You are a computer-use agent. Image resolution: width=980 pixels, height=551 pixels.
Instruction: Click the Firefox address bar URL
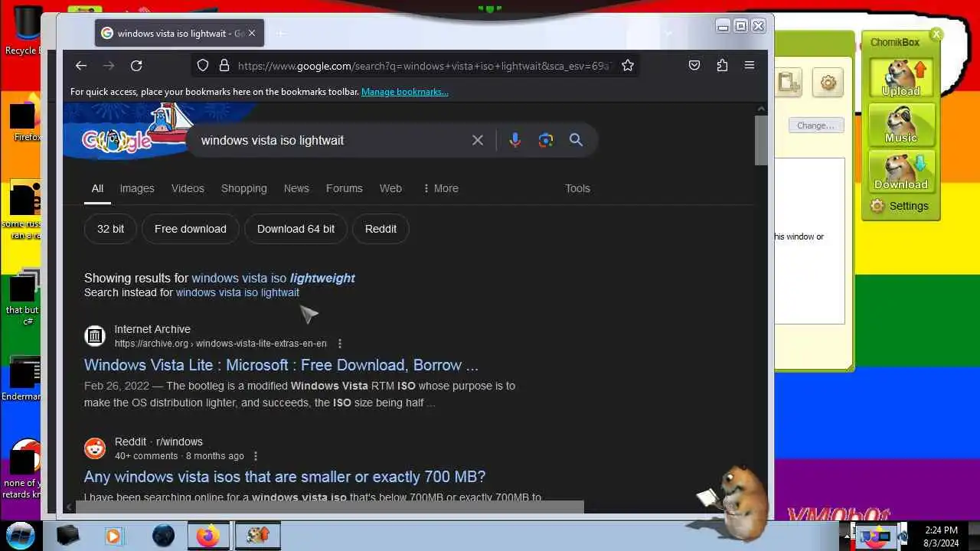(x=425, y=66)
